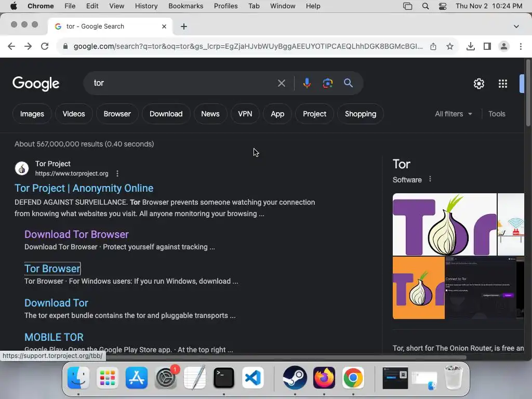Image resolution: width=532 pixels, height=399 pixels.
Task: Expand the All filters dropdown
Action: tap(454, 114)
